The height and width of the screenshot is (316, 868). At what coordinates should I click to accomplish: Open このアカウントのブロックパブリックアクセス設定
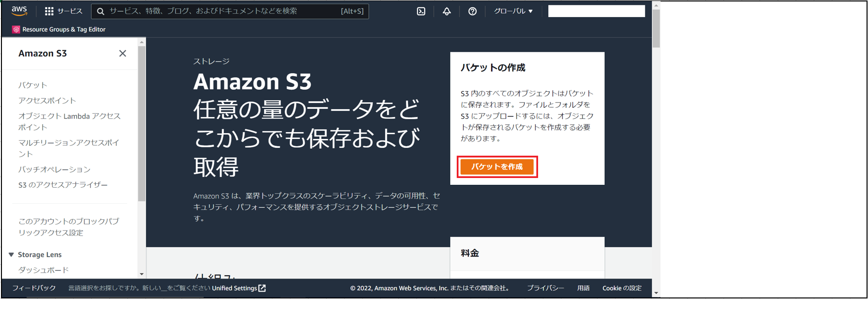(69, 227)
